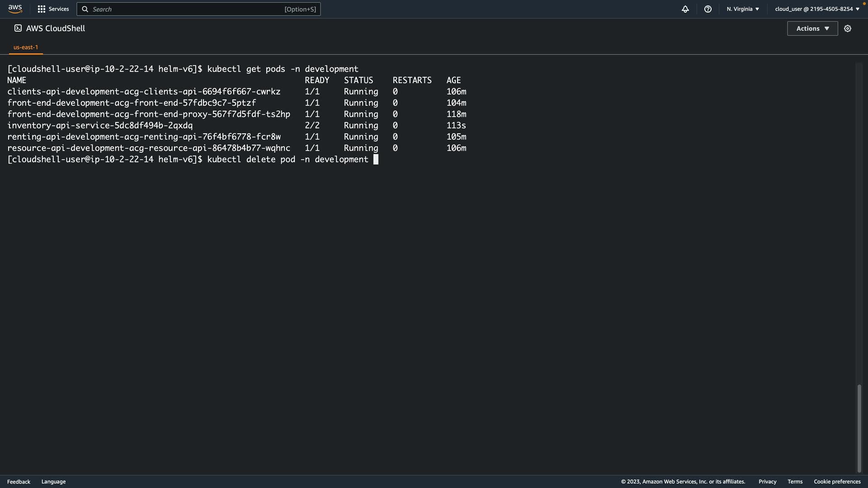Open the help question mark icon
The image size is (868, 488).
click(708, 9)
